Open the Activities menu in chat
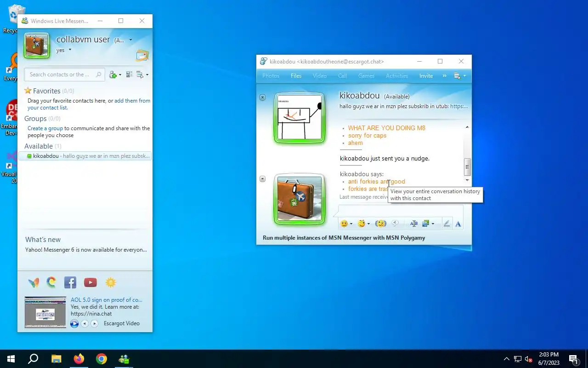 point(397,76)
